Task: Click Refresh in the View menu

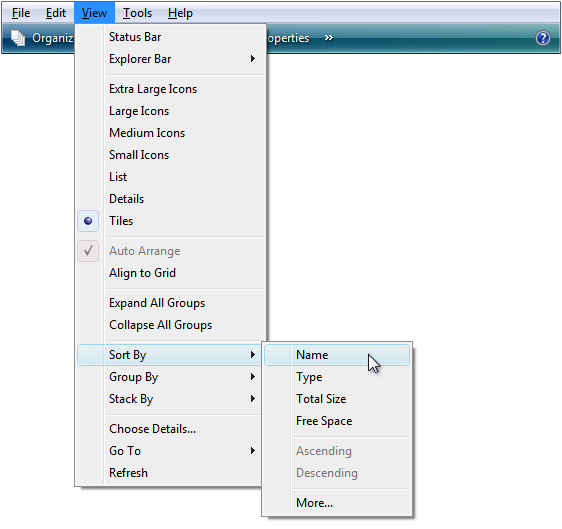Action: pyautogui.click(x=169, y=473)
